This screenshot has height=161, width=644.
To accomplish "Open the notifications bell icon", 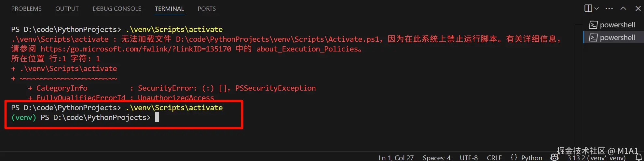I will click(x=638, y=157).
